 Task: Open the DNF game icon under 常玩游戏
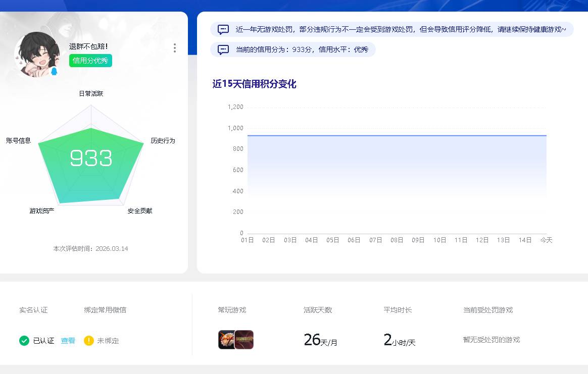tap(243, 339)
